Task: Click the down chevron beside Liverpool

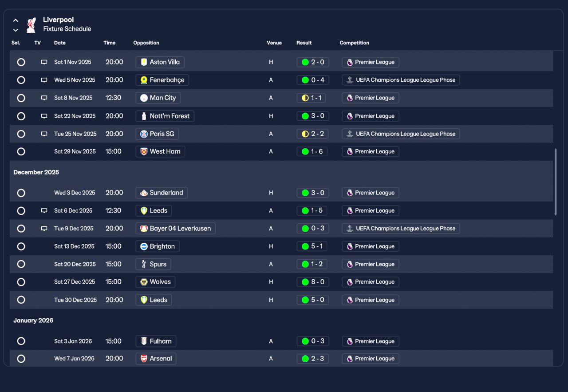Action: pyautogui.click(x=16, y=30)
